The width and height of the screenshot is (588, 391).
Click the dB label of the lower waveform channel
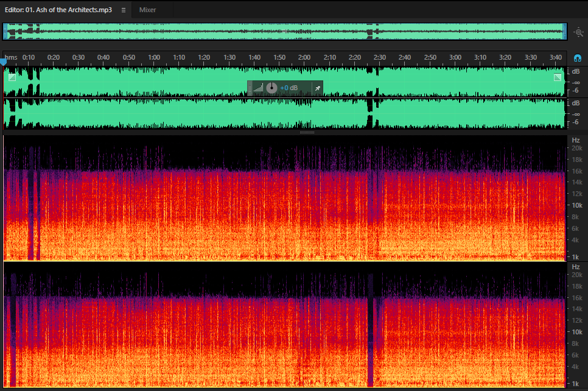[x=576, y=103]
